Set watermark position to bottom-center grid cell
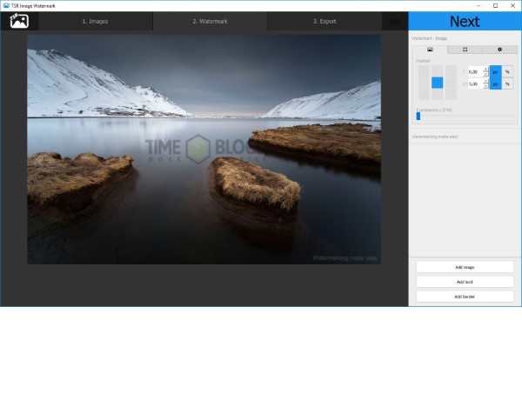The width and height of the screenshot is (522, 420). pyautogui.click(x=437, y=94)
